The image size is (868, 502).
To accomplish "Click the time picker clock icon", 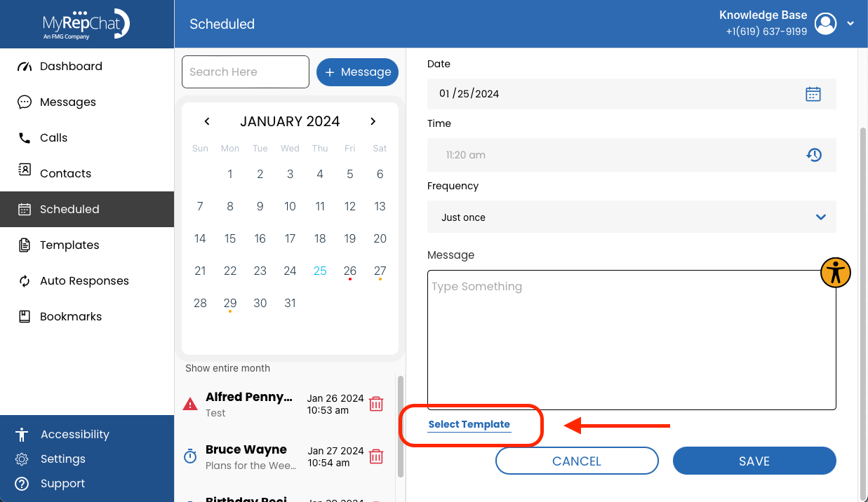I will (x=814, y=154).
